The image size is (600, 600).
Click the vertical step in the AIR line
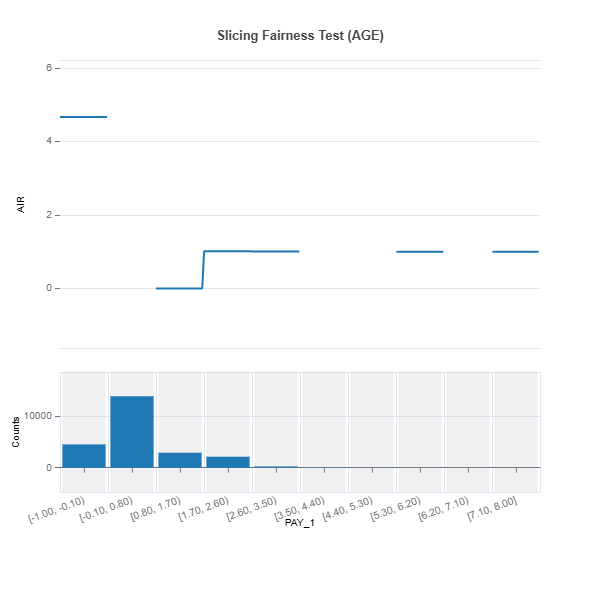[203, 269]
